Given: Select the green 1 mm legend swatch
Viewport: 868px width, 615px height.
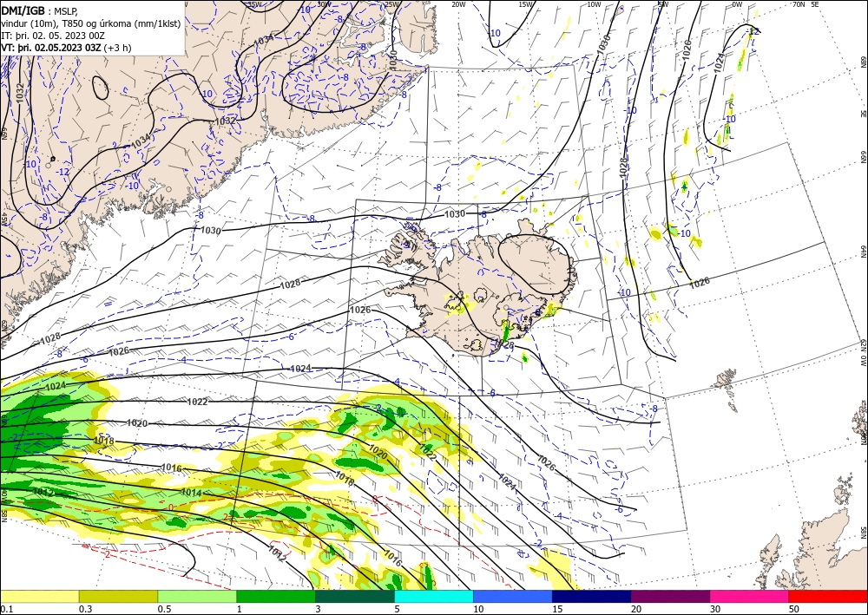Looking at the screenshot, I should [x=276, y=596].
